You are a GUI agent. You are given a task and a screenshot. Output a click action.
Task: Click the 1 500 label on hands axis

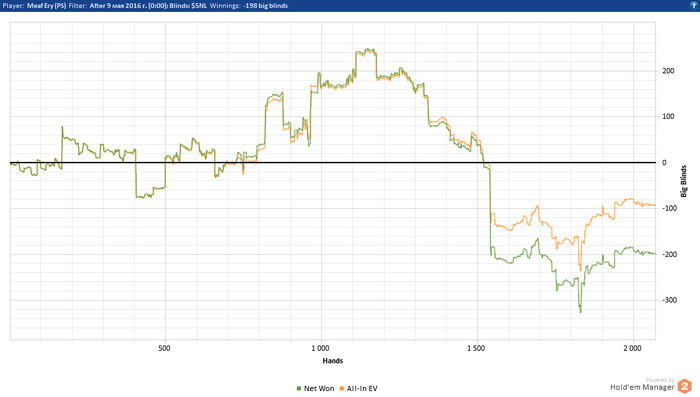(476, 348)
